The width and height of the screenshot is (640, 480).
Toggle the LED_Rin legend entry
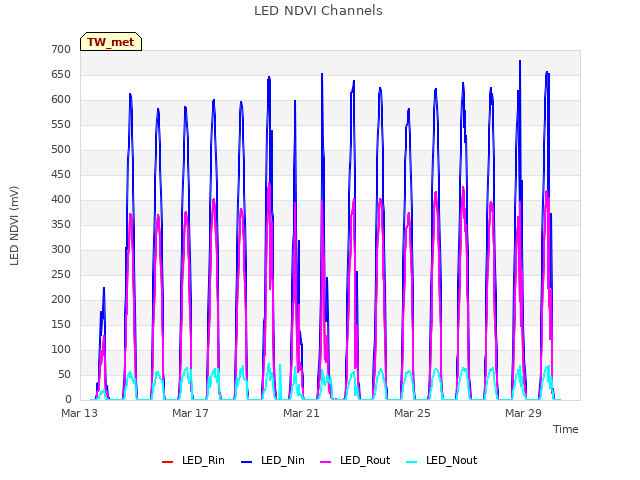193,460
